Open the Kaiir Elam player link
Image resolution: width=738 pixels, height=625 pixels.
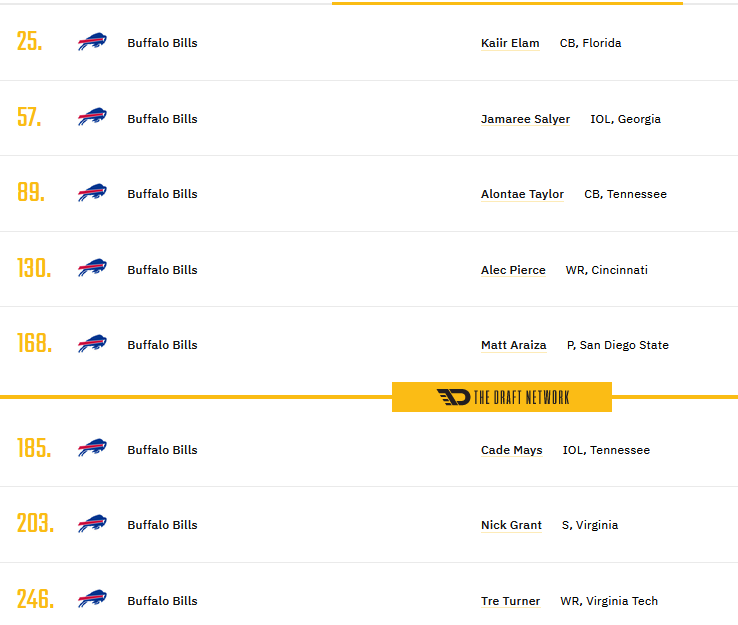510,43
